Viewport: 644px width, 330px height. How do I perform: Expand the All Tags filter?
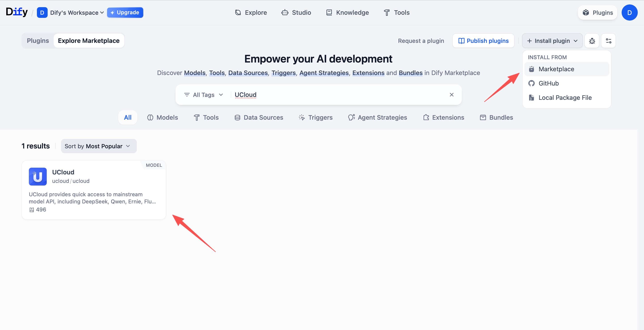coord(203,95)
